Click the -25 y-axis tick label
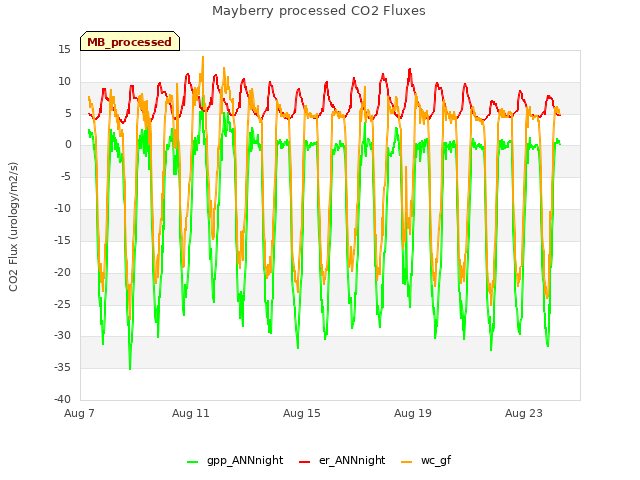This screenshot has width=640, height=480. pyautogui.click(x=63, y=304)
